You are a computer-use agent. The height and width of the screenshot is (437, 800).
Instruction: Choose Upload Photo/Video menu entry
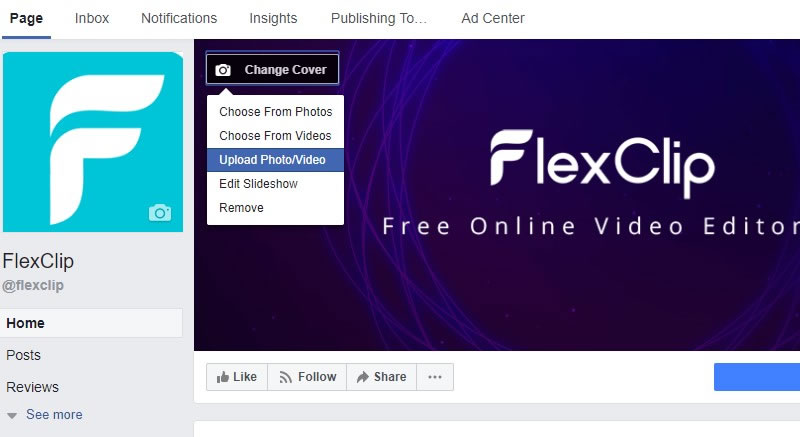point(276,160)
